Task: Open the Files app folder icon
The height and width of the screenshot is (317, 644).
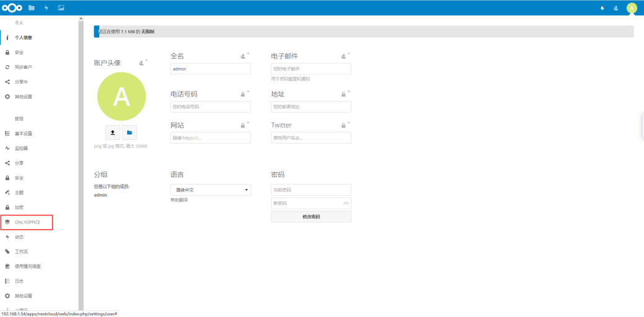Action: coord(32,8)
